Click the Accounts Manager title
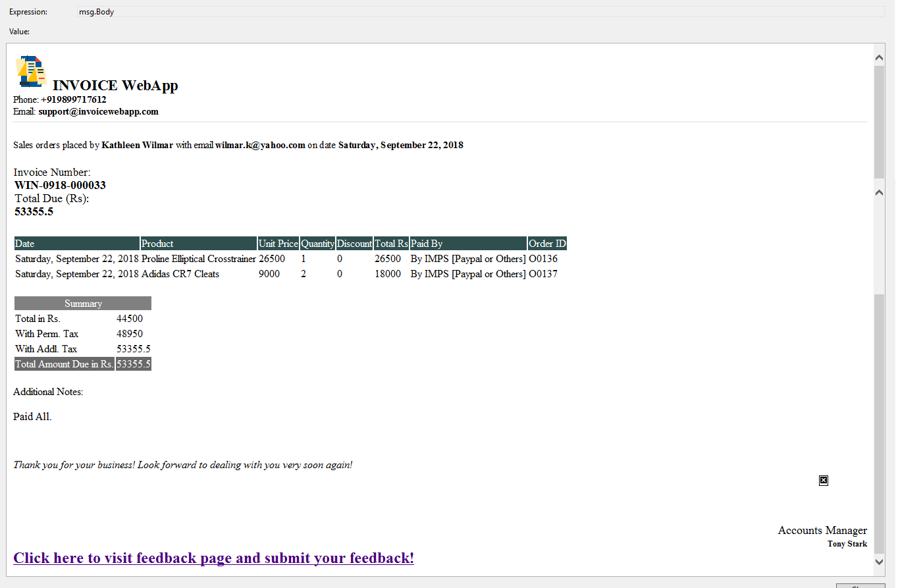The height and width of the screenshot is (588, 898). (x=822, y=531)
